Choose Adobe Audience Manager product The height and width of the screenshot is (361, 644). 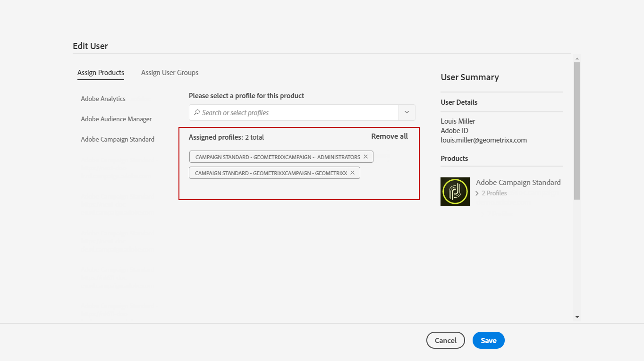coord(116,119)
